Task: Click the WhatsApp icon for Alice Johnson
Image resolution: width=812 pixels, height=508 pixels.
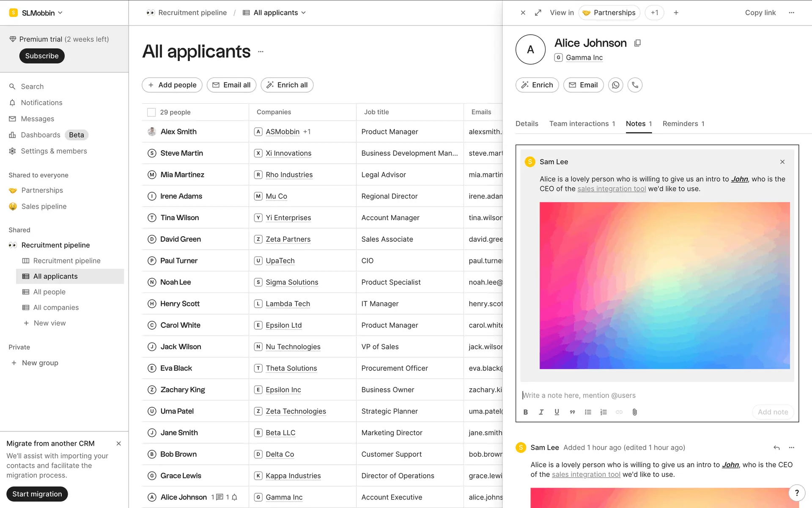Action: 615,85
